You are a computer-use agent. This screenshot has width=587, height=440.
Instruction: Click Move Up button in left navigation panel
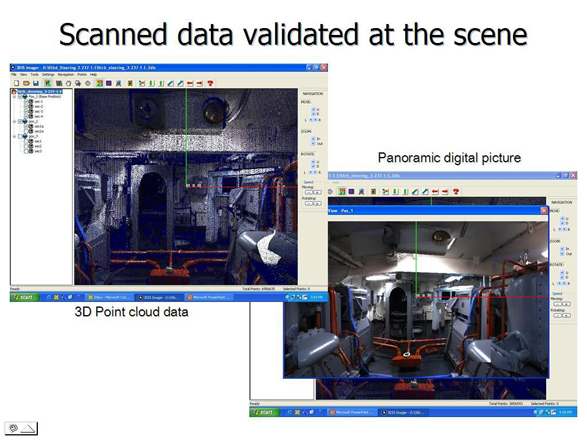coord(313,109)
